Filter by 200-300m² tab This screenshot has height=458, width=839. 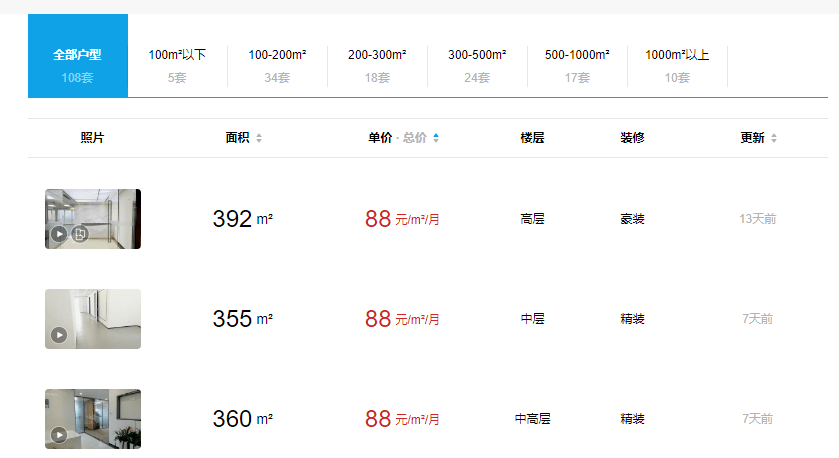click(x=377, y=65)
